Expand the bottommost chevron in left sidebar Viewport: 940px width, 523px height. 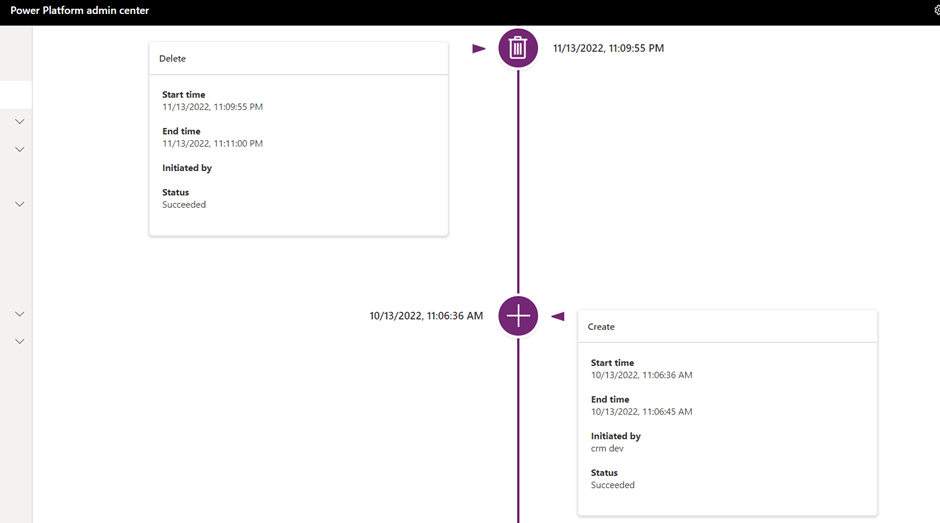pyautogui.click(x=19, y=342)
